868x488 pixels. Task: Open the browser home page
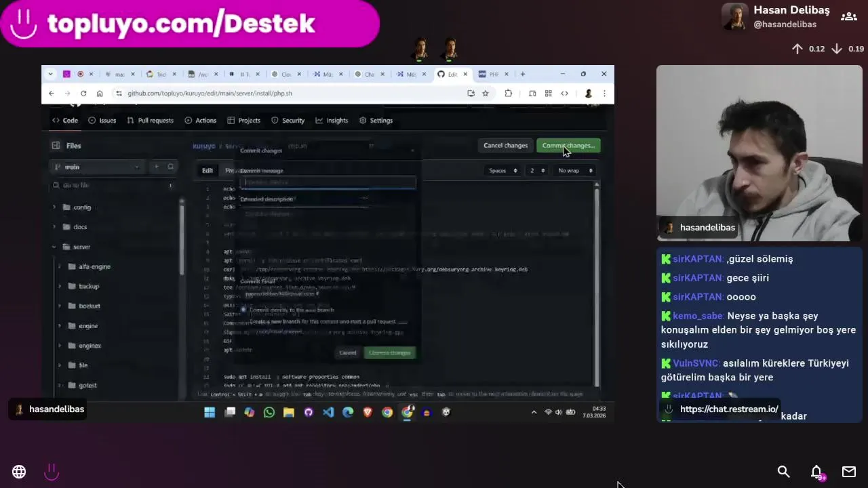coord(100,94)
